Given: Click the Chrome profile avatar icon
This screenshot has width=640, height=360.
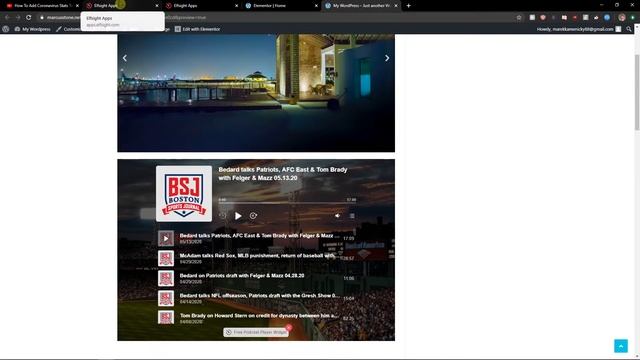Looking at the screenshot, I should [x=622, y=18].
